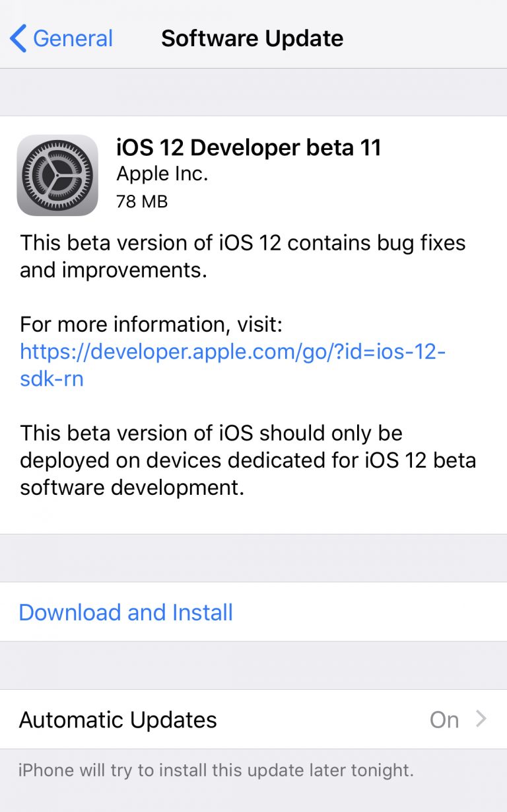Tap the Automatic Updates 'On' value
This screenshot has height=812, width=507.
(444, 720)
